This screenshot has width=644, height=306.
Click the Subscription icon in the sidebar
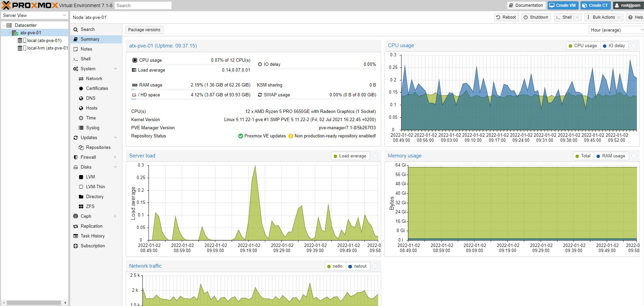[x=76, y=246]
